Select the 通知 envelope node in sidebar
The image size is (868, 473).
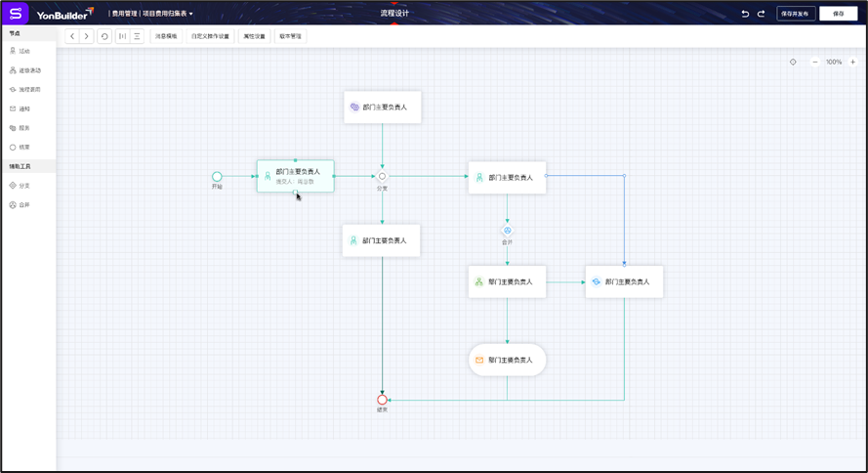point(20,108)
